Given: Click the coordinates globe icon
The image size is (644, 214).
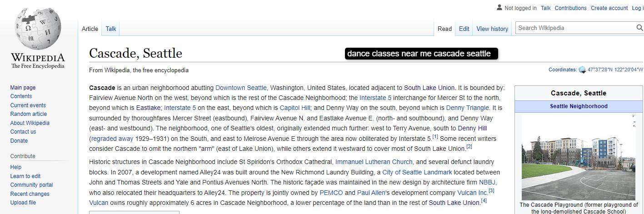Looking at the screenshot, I should point(582,70).
